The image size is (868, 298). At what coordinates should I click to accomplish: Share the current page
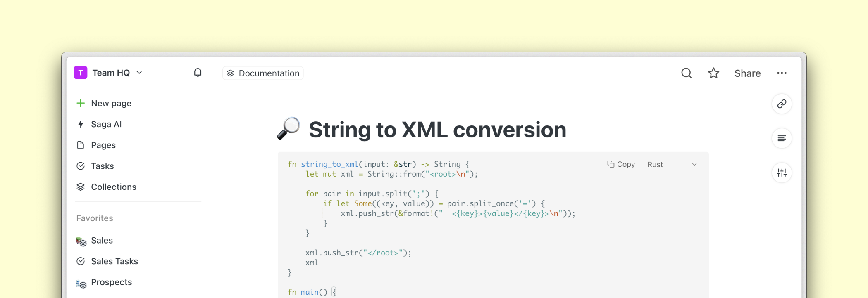click(747, 73)
